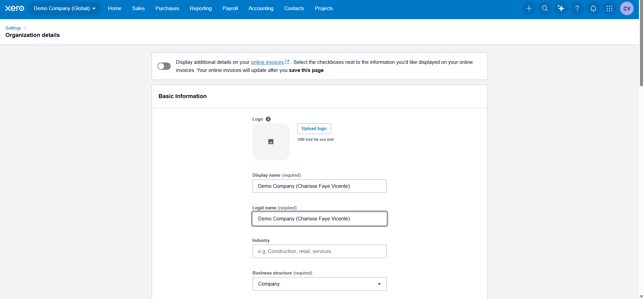Click the Upload logo button
The image size is (644, 299).
coord(314,129)
